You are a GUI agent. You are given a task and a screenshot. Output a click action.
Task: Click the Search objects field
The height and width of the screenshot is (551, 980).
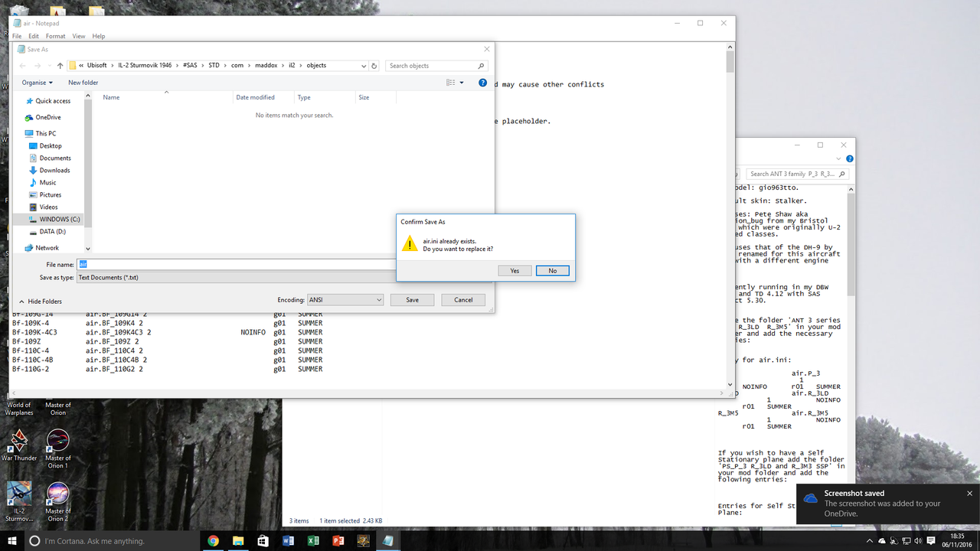click(x=436, y=66)
